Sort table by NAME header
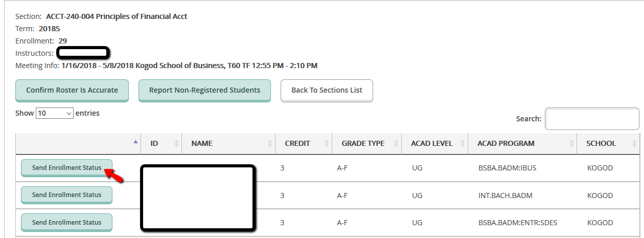This screenshot has width=644, height=238. pos(202,143)
